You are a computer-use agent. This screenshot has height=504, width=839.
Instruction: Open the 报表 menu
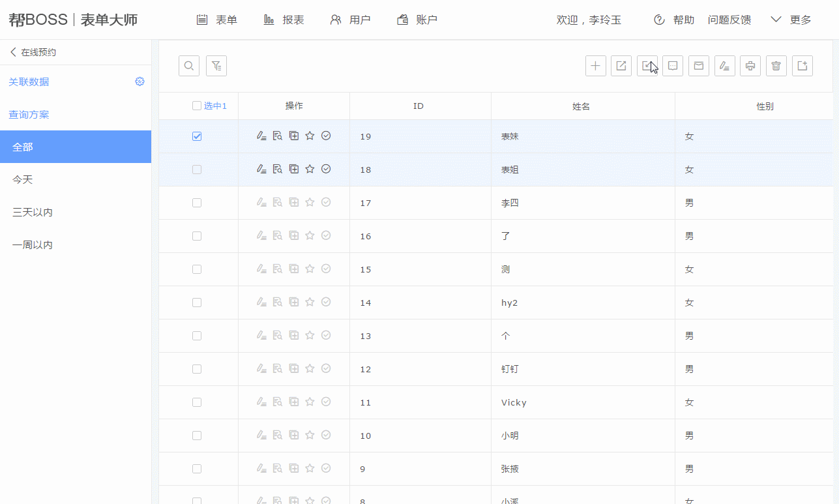click(x=284, y=20)
